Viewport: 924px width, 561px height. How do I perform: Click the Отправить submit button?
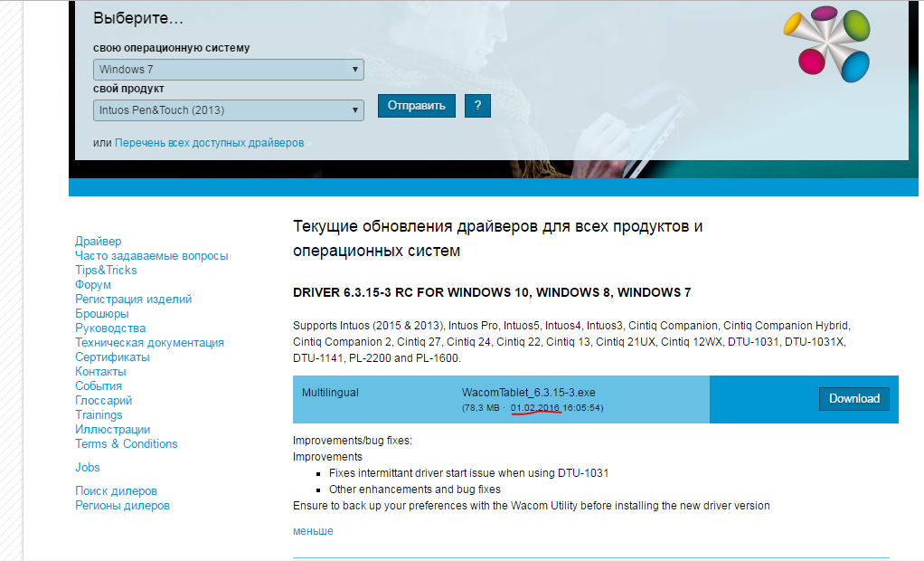point(417,106)
